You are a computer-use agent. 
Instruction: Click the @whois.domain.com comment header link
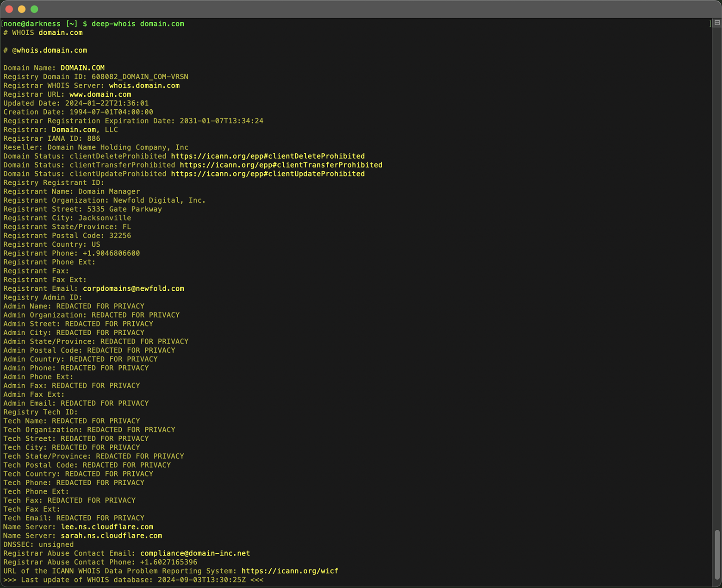point(50,50)
